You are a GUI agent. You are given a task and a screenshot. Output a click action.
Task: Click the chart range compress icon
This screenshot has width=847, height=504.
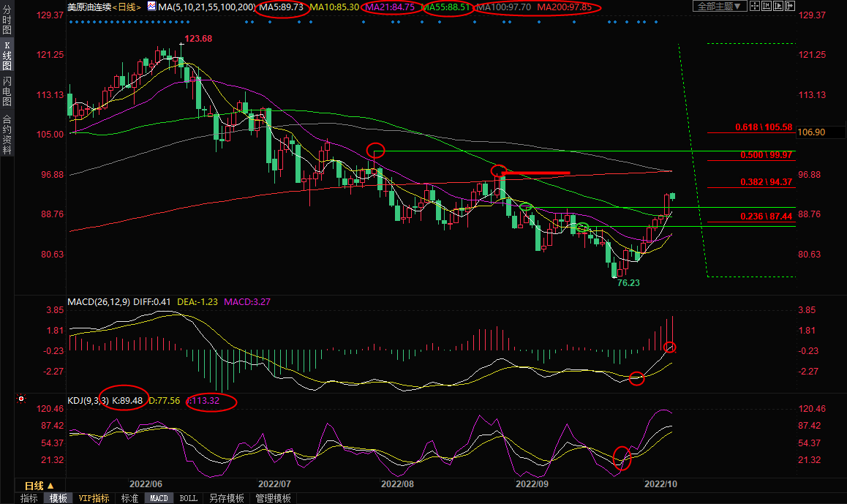[x=767, y=6]
